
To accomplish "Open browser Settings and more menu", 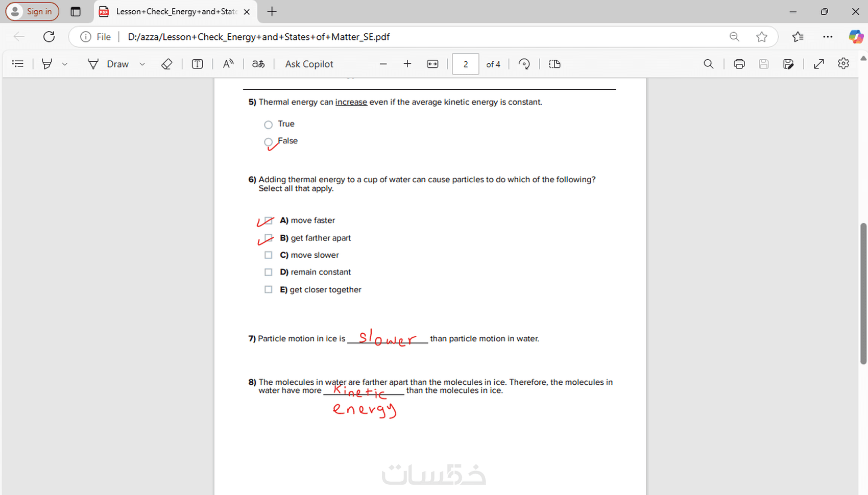I will click(828, 37).
